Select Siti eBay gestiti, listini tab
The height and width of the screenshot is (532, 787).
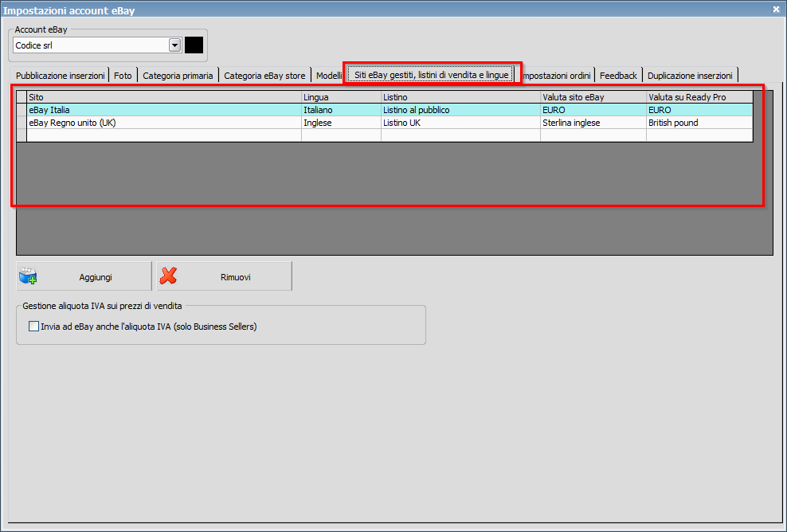click(431, 74)
